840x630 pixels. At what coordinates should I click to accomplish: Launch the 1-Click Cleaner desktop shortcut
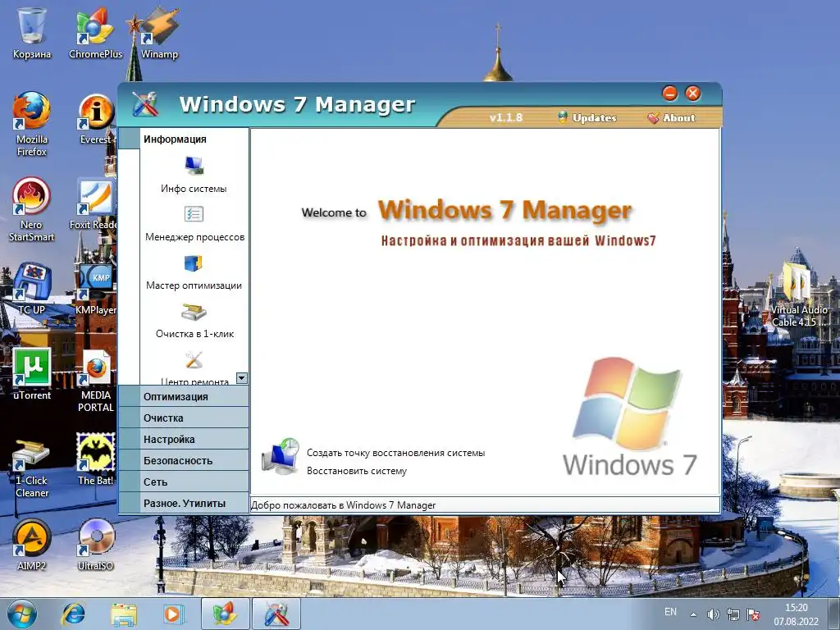click(x=32, y=453)
